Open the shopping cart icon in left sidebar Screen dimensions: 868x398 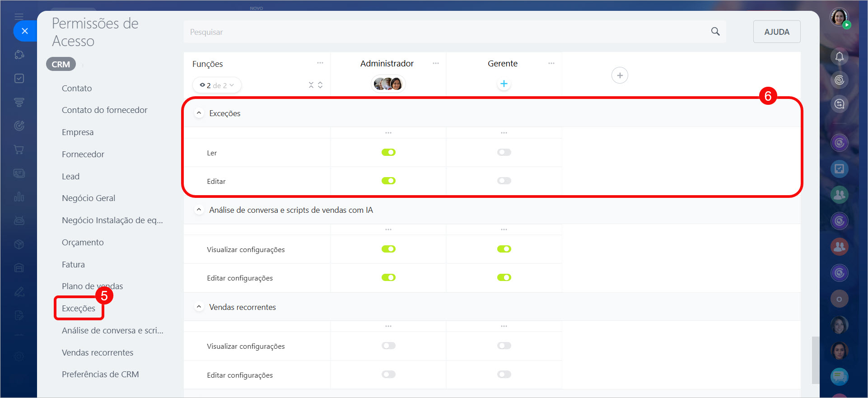coord(19,150)
